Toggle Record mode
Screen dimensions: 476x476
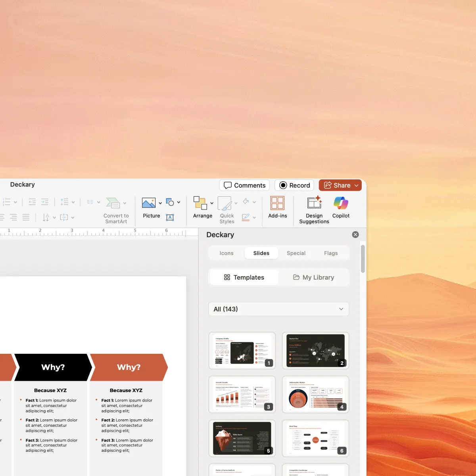pos(294,185)
